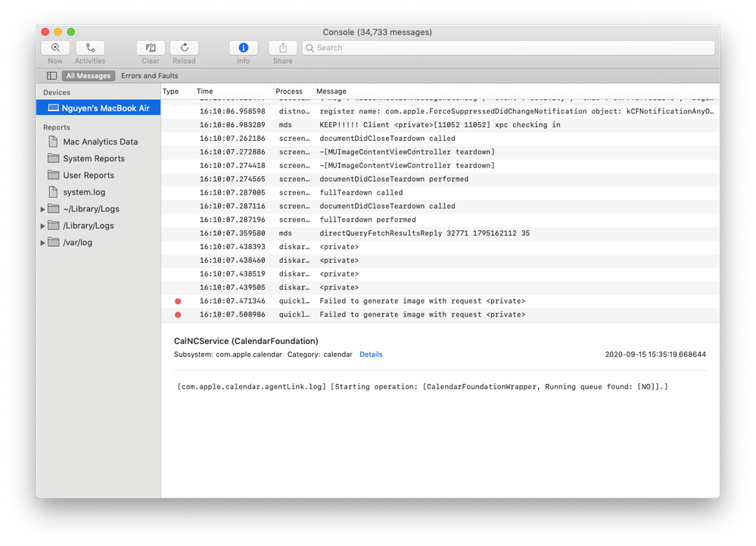Select the 'documentDidCloseTeardown performed' row

click(x=440, y=179)
